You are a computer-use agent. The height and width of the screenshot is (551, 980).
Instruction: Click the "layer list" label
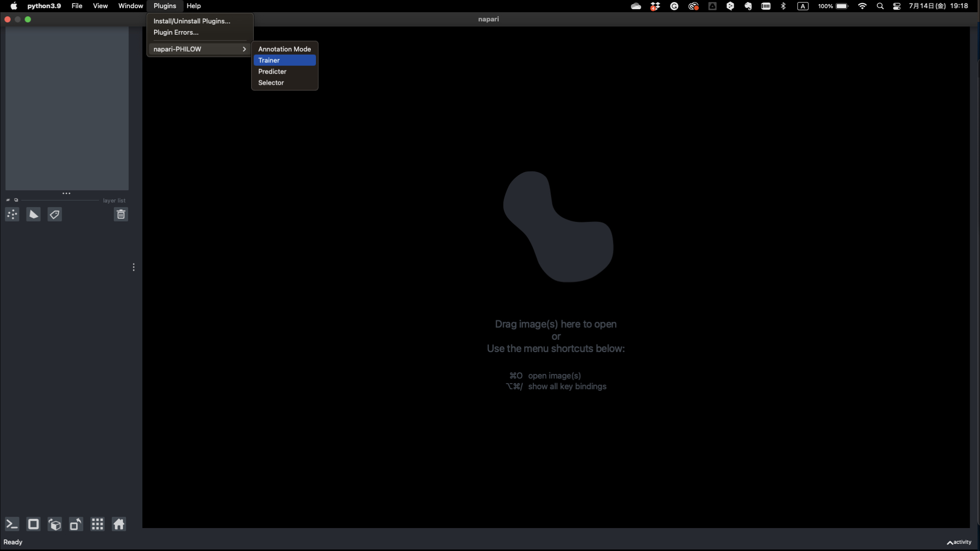point(114,201)
